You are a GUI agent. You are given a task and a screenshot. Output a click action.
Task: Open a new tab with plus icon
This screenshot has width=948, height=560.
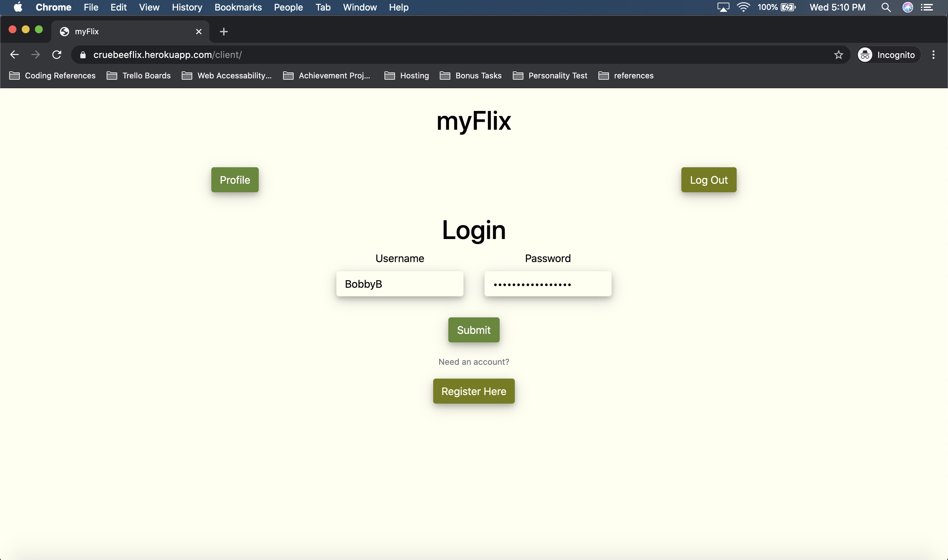224,32
